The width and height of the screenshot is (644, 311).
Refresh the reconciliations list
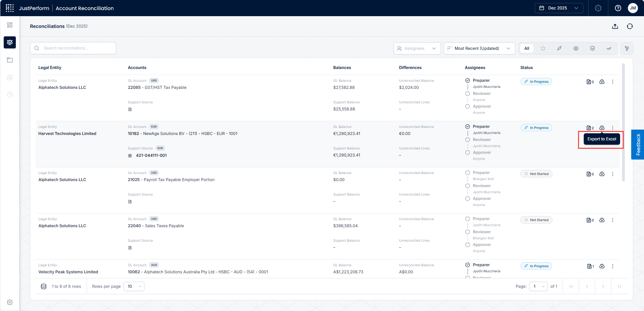[630, 26]
